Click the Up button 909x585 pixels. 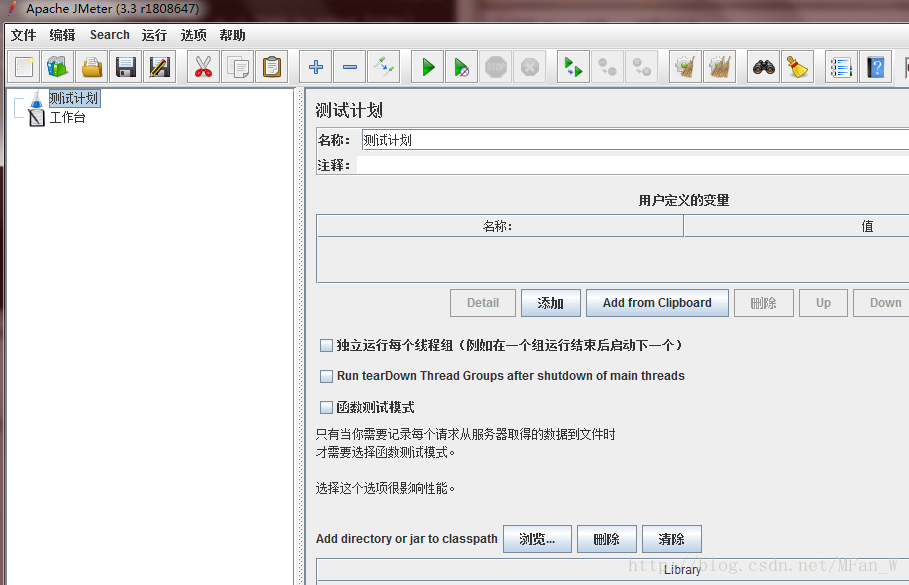tap(823, 303)
